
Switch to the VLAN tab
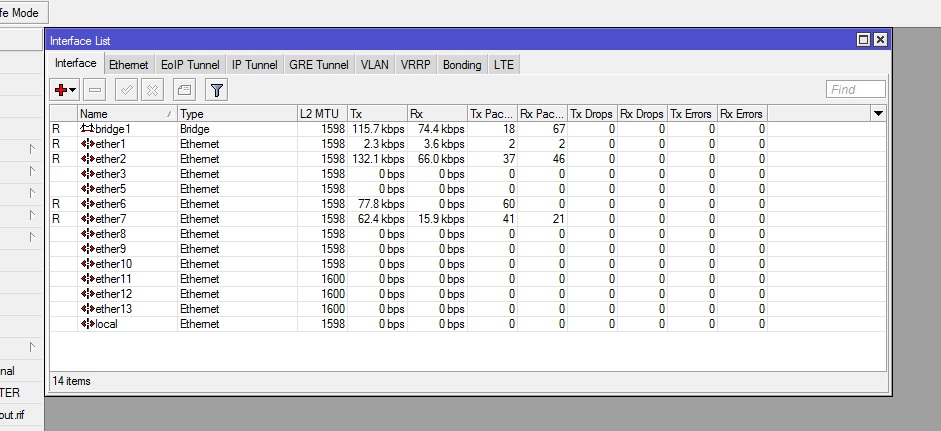(374, 65)
